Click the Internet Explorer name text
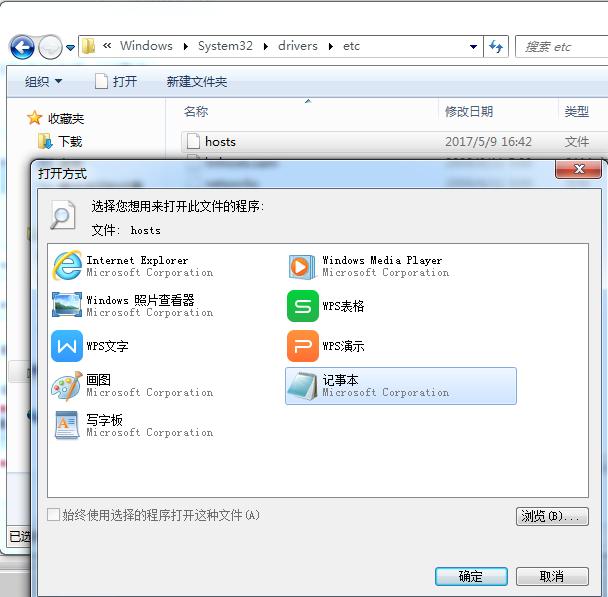The width and height of the screenshot is (608, 597). [x=137, y=260]
